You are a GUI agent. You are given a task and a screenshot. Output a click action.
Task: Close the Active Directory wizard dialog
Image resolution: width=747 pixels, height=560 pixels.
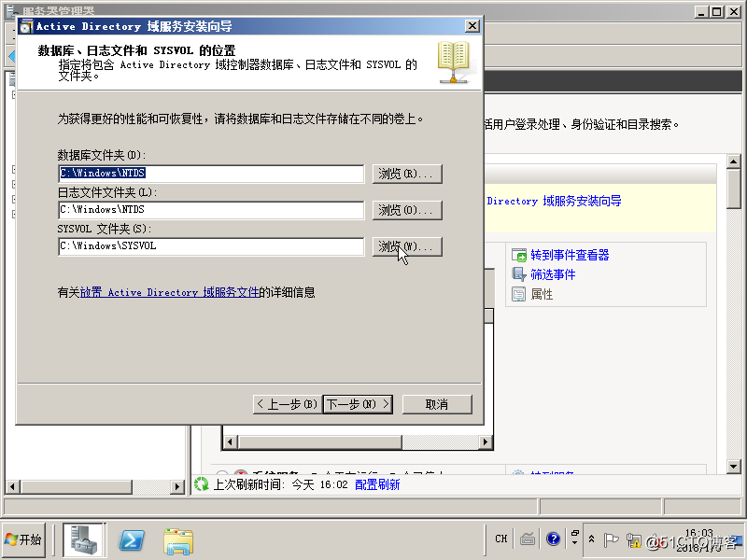(472, 26)
